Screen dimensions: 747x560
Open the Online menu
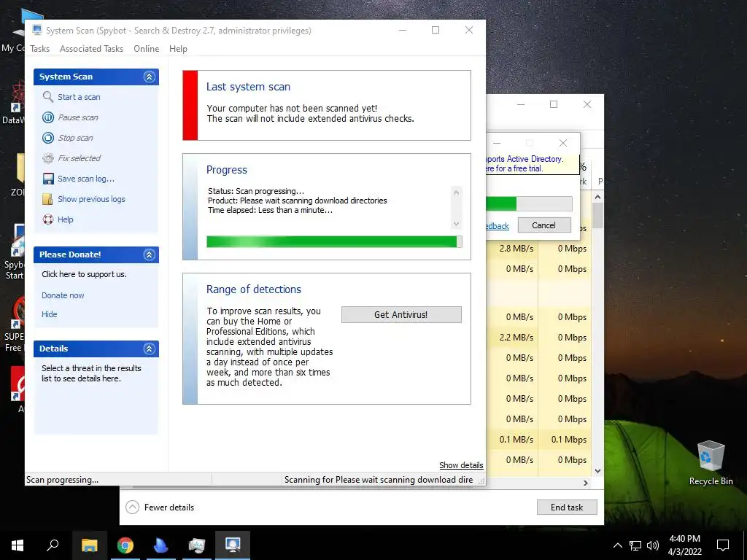tap(146, 49)
